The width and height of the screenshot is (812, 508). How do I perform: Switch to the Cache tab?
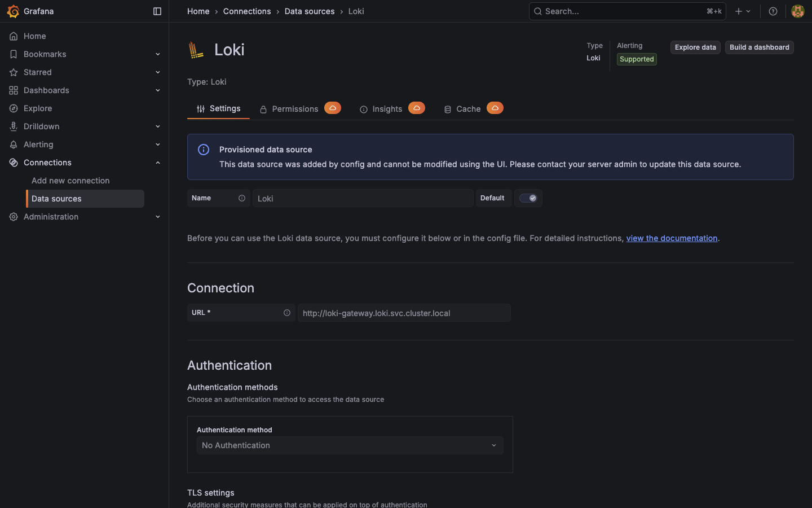(474, 108)
